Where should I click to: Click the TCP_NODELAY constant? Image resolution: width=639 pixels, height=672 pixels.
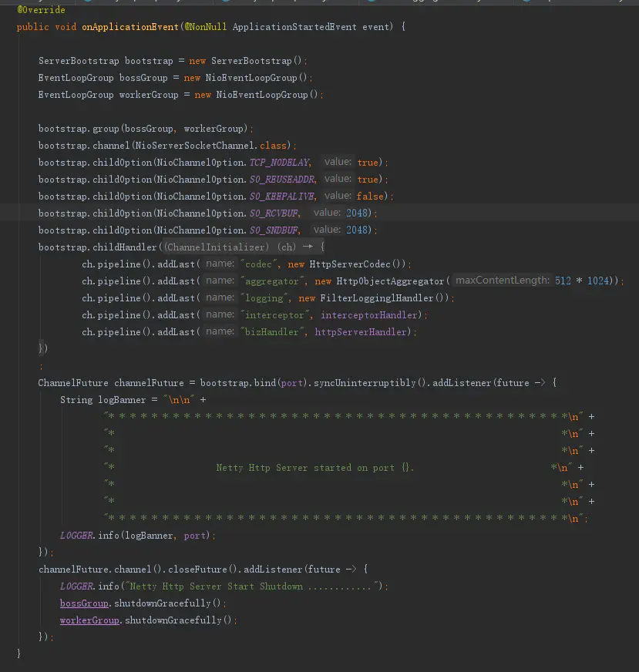pyautogui.click(x=279, y=163)
